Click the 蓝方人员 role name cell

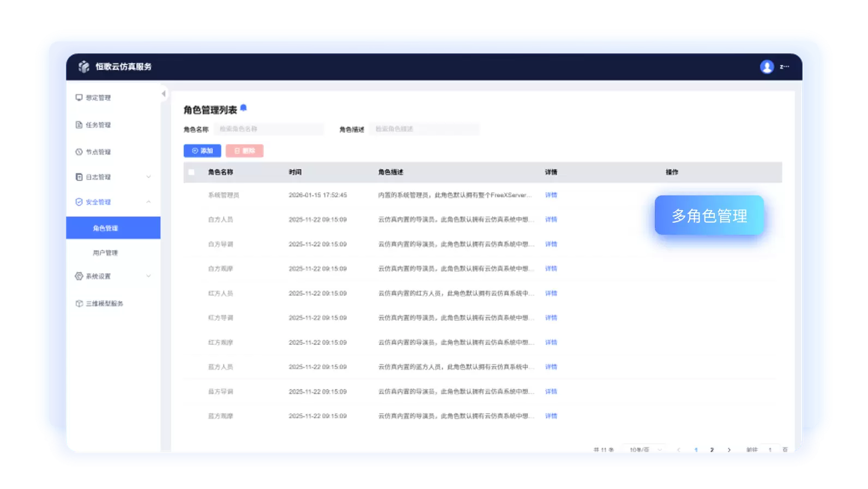tap(221, 367)
